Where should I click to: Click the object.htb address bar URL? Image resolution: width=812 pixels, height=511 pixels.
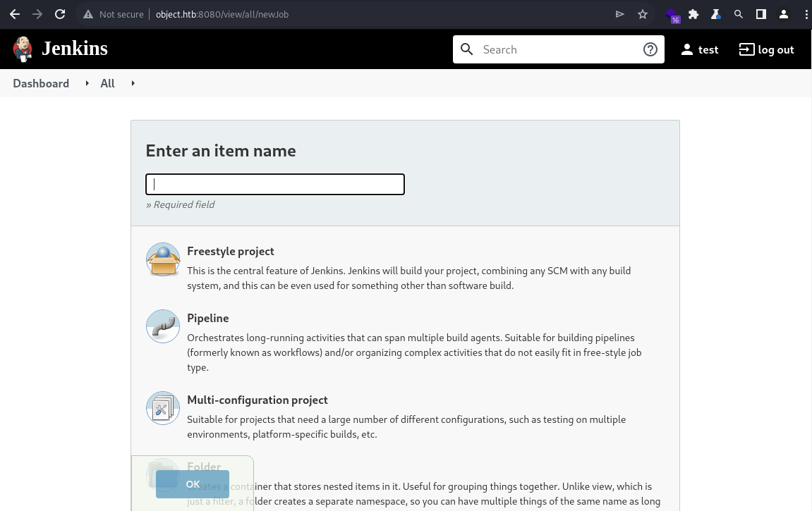pyautogui.click(x=222, y=15)
